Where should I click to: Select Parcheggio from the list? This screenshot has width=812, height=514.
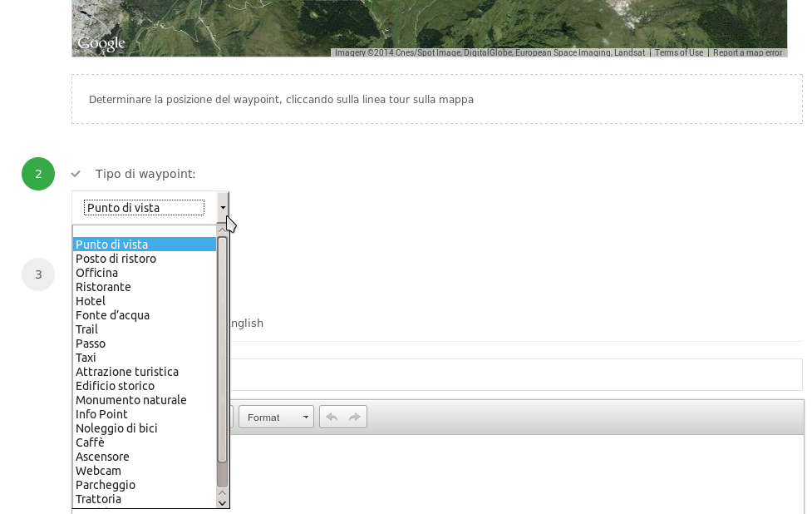(106, 485)
